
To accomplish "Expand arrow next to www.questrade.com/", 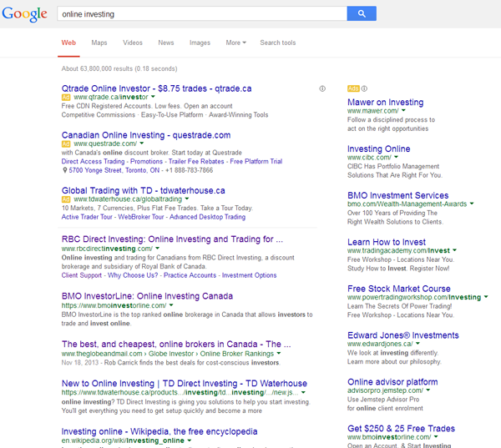I will [x=142, y=143].
